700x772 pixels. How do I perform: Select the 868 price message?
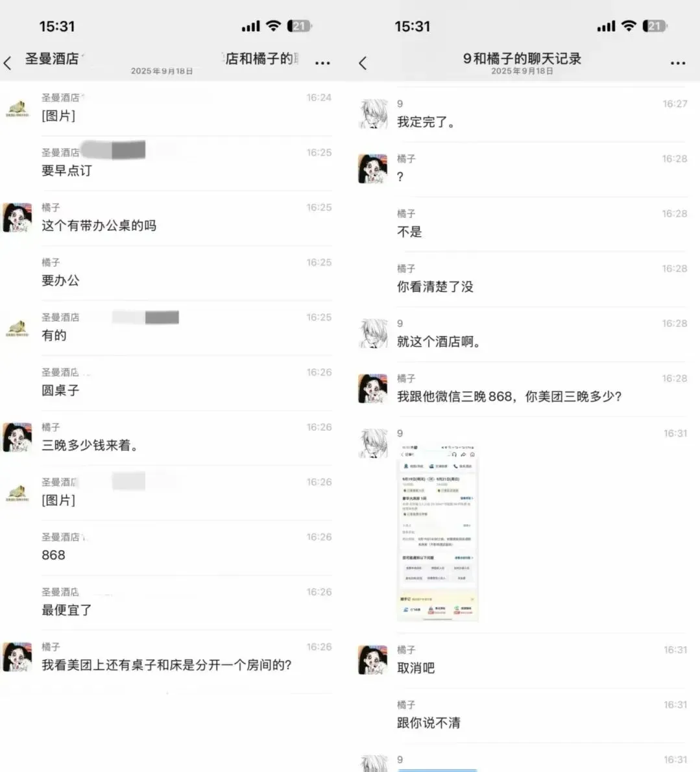click(53, 555)
